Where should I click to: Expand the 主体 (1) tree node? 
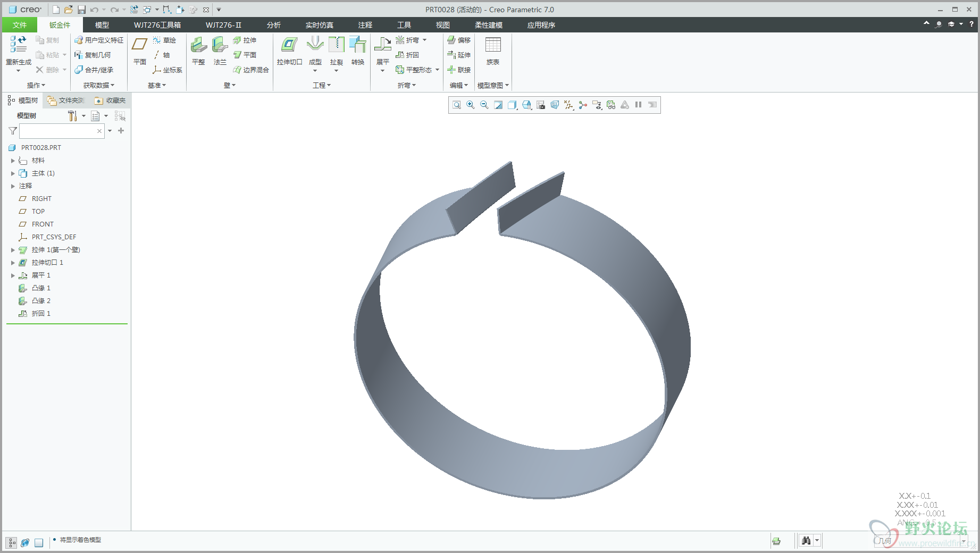pyautogui.click(x=13, y=173)
